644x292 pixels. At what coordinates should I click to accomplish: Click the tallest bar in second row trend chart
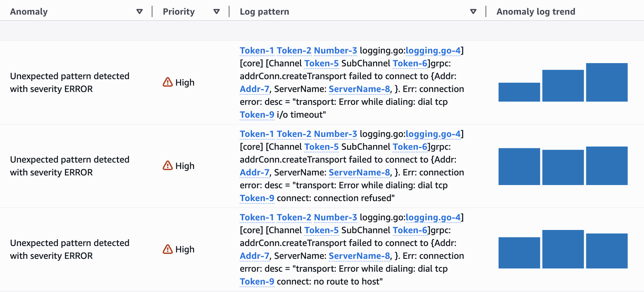606,165
